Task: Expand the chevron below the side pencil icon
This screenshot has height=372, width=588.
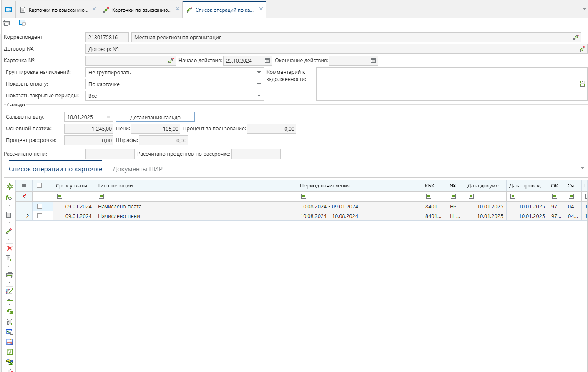Action: tap(9, 239)
